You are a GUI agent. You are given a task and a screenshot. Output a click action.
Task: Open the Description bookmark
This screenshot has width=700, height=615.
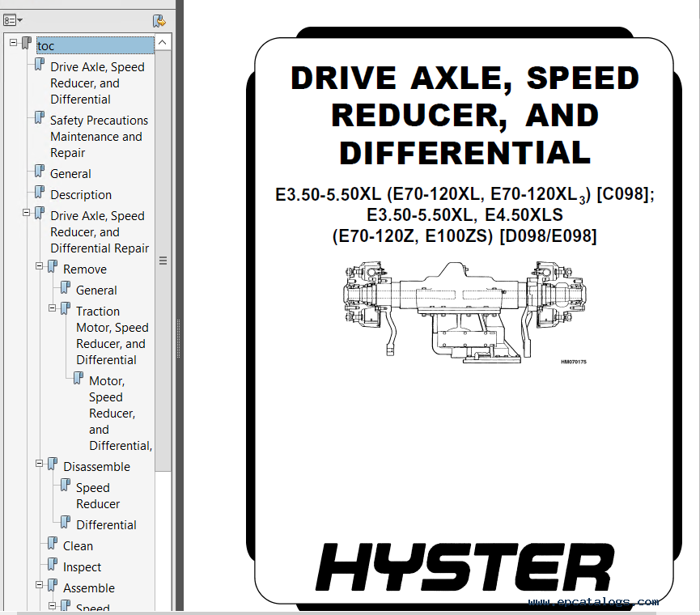(x=81, y=194)
